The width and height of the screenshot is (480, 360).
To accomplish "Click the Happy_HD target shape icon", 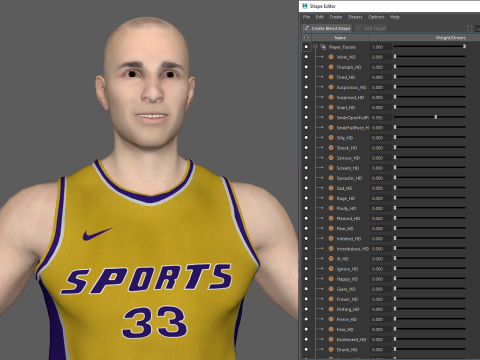I will 331,279.
